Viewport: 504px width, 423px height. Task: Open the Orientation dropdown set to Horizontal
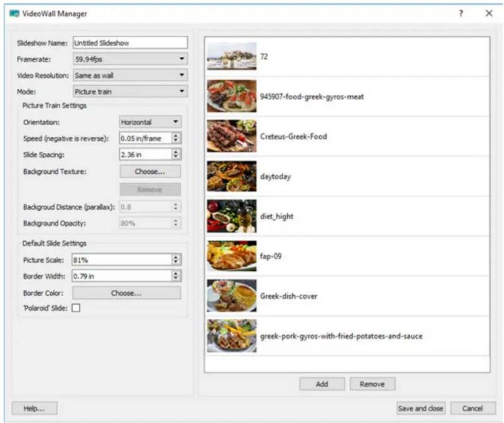pyautogui.click(x=150, y=122)
